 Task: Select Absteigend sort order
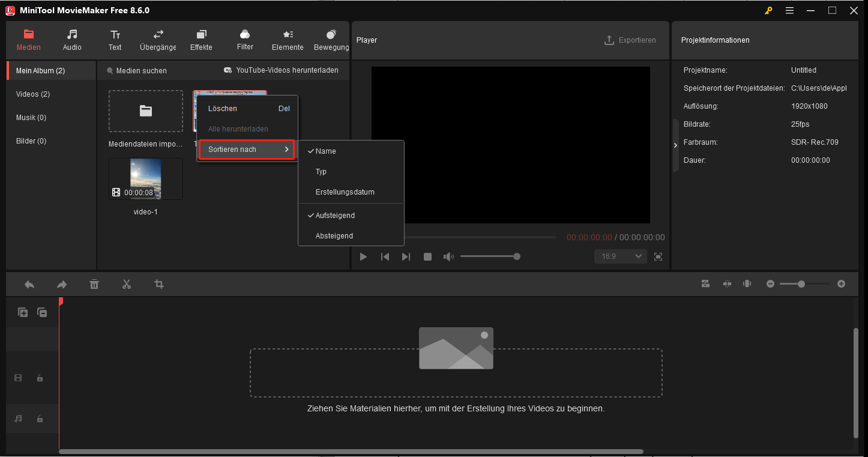(x=334, y=235)
